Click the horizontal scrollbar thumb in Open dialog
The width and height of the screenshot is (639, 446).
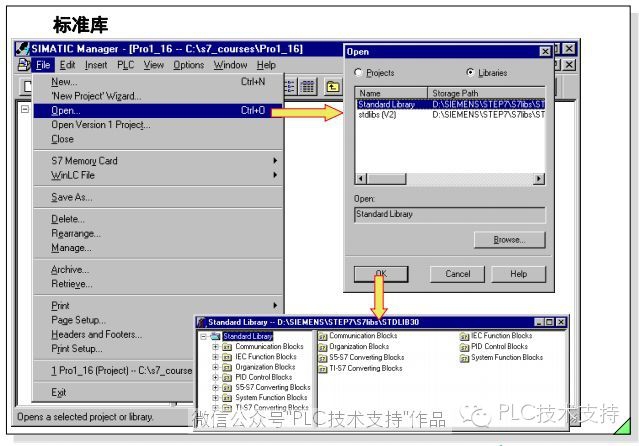pyautogui.click(x=386, y=179)
